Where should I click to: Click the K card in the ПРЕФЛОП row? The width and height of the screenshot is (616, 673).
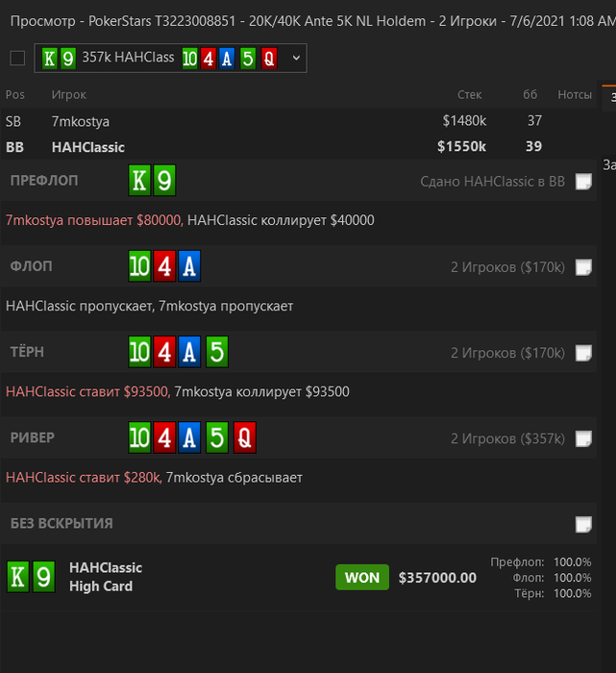coord(139,181)
